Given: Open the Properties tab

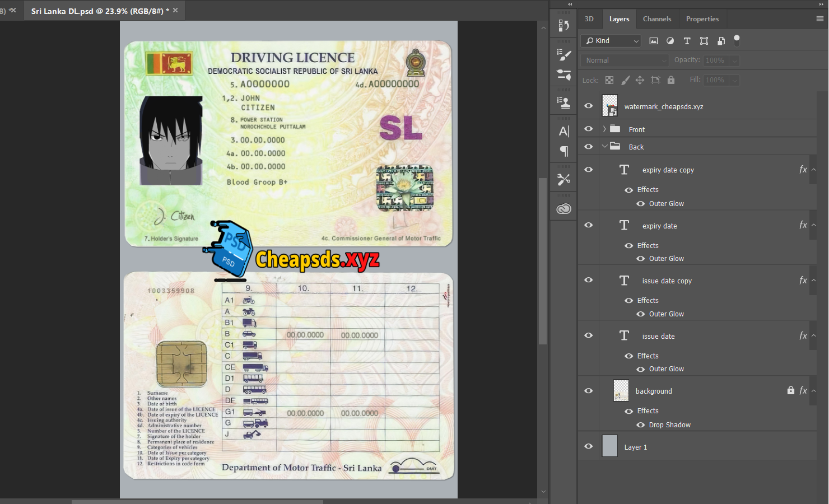Looking at the screenshot, I should pyautogui.click(x=702, y=19).
